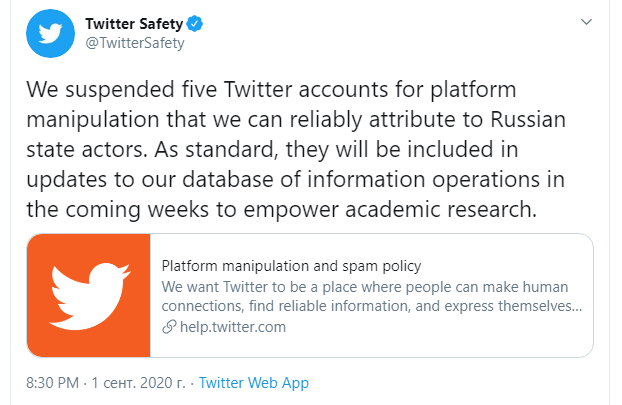Image resolution: width=622 pixels, height=405 pixels.
Task: Open the orange Twitter bird card thumbnail
Action: [89, 295]
